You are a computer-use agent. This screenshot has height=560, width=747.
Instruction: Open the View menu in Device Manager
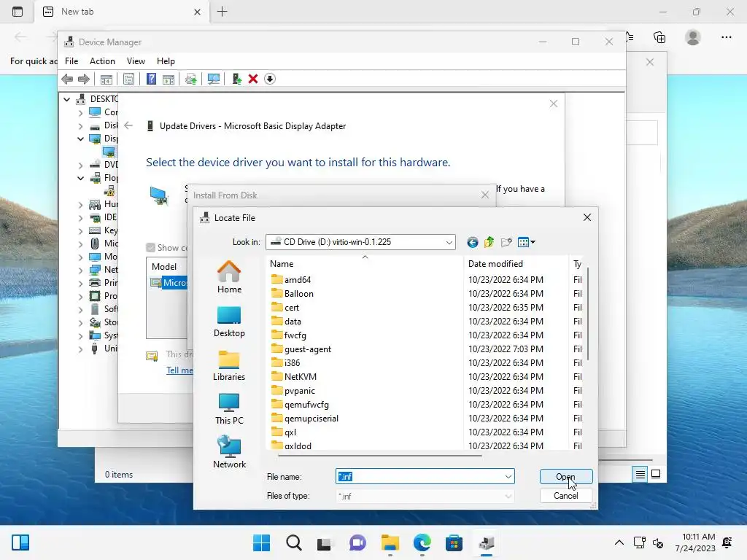[136, 61]
